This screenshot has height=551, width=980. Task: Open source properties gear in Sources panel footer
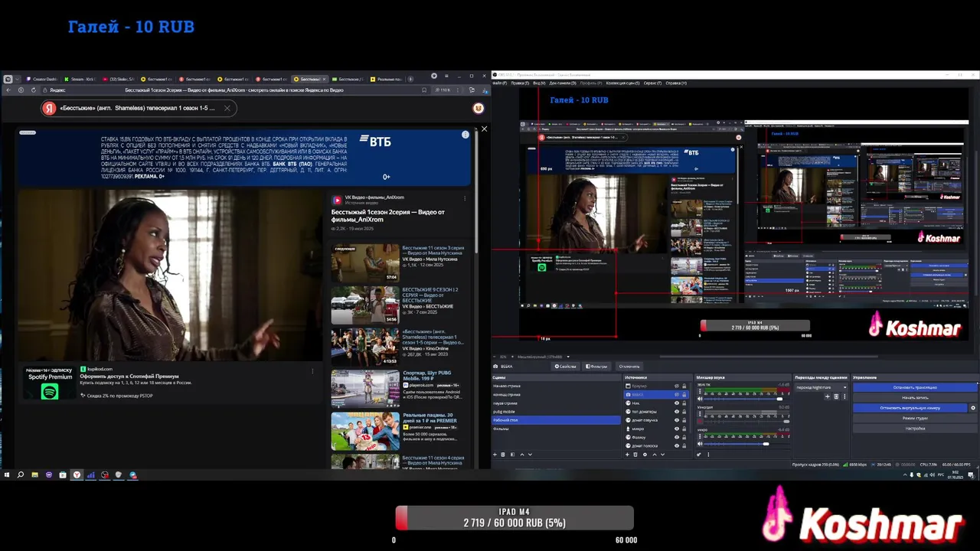point(645,455)
